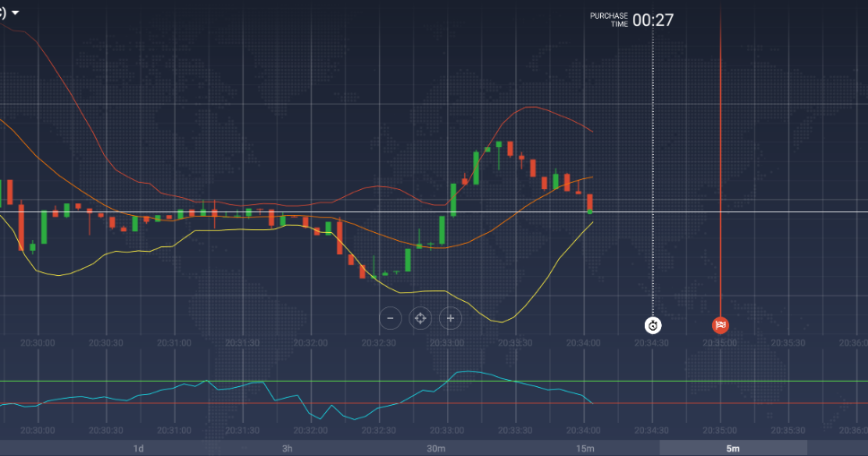Switch to the 30m timeframe
The height and width of the screenshot is (456, 868).
(x=436, y=448)
